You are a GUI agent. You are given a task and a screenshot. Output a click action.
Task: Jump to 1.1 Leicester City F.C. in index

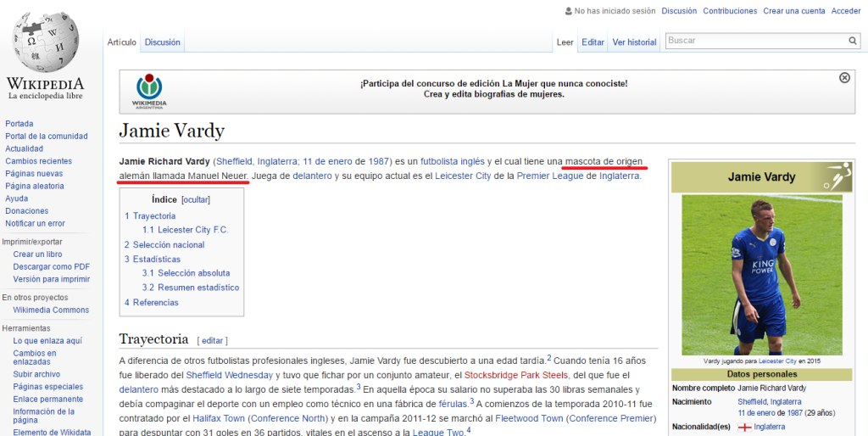[186, 230]
